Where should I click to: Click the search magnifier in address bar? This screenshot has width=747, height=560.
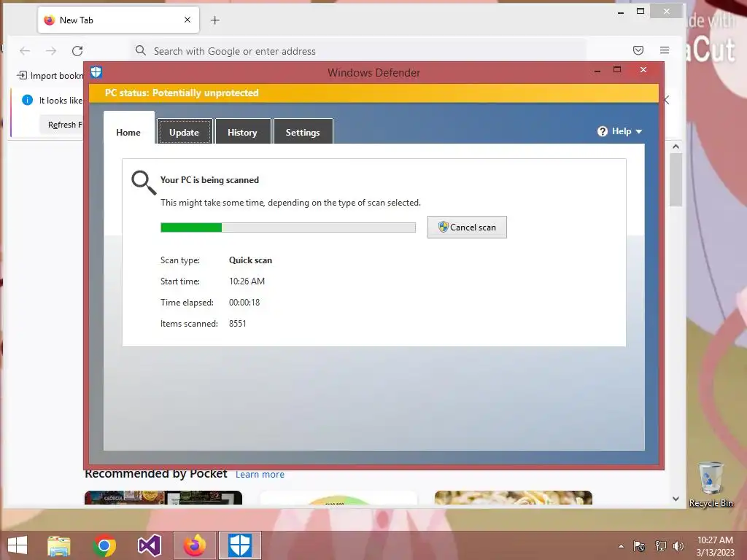pos(141,50)
